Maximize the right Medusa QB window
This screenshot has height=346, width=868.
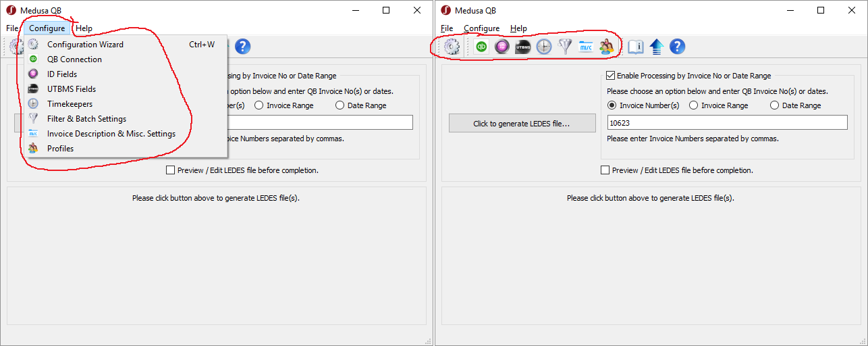pyautogui.click(x=821, y=10)
